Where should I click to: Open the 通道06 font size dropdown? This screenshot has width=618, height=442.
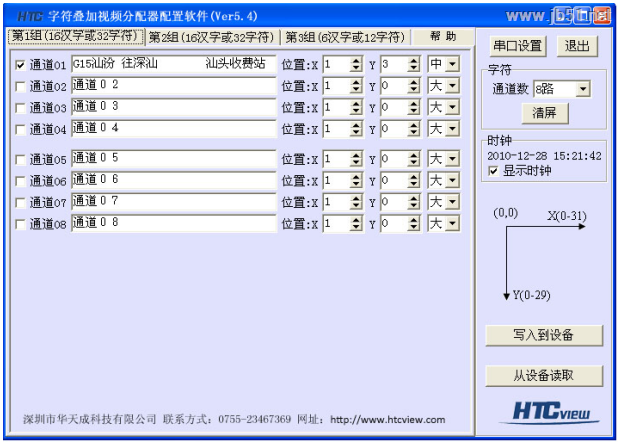[x=452, y=181]
